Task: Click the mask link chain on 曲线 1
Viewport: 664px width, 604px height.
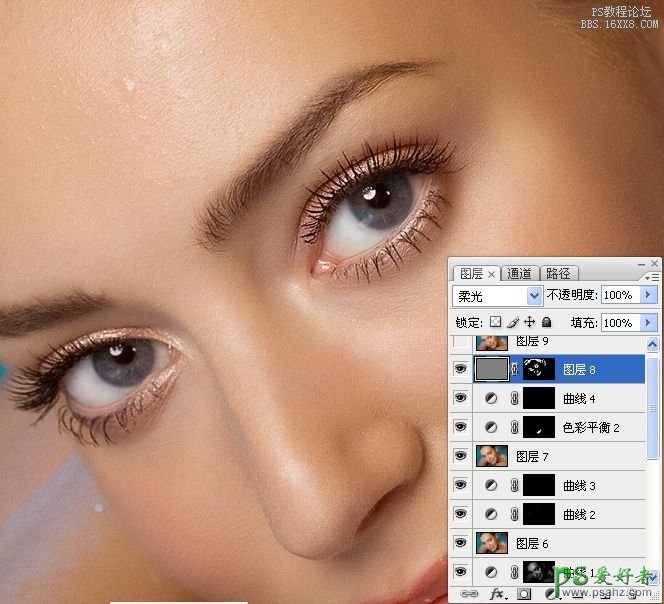Action: point(515,572)
